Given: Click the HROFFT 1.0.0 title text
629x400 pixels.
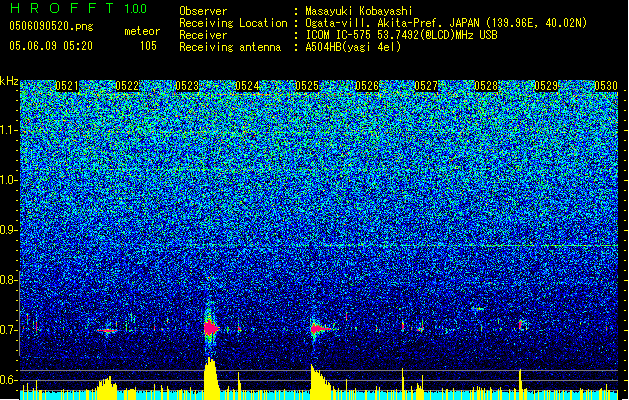Looking at the screenshot, I should coord(79,8).
